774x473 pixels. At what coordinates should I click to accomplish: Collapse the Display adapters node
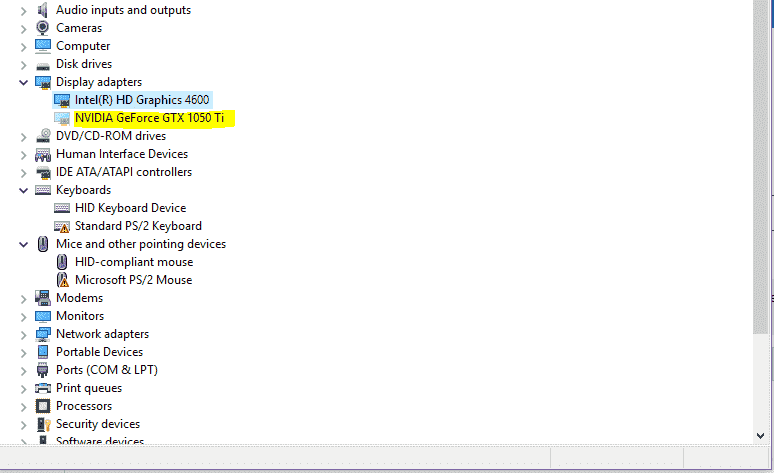[x=23, y=82]
